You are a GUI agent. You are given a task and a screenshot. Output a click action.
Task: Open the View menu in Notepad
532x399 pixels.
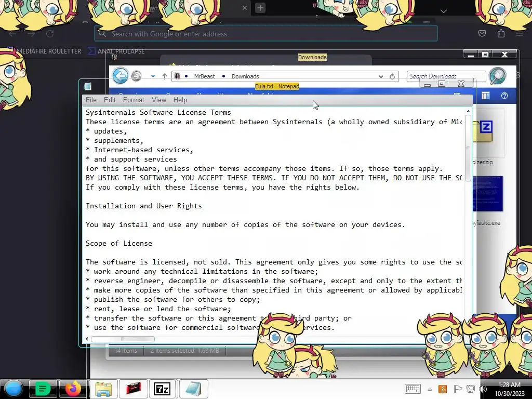pos(159,100)
